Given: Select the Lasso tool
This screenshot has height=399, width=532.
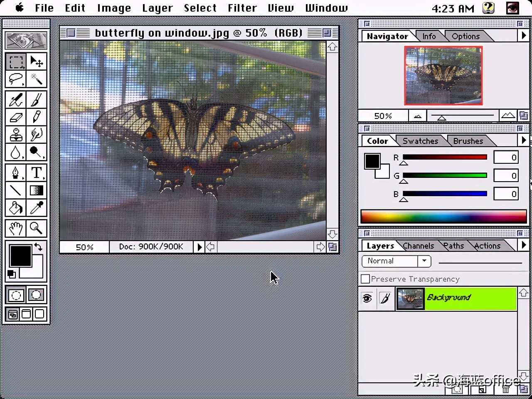Looking at the screenshot, I should (x=16, y=79).
